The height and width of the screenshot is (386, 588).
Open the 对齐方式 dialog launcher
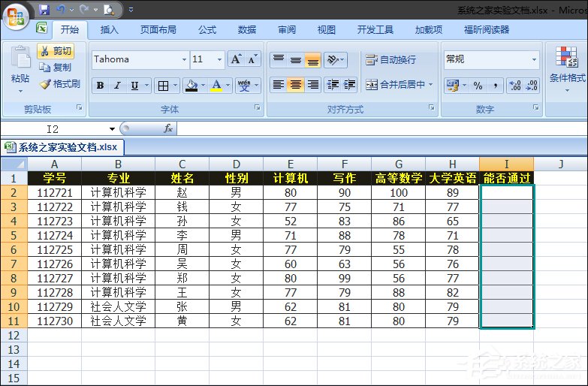click(432, 107)
